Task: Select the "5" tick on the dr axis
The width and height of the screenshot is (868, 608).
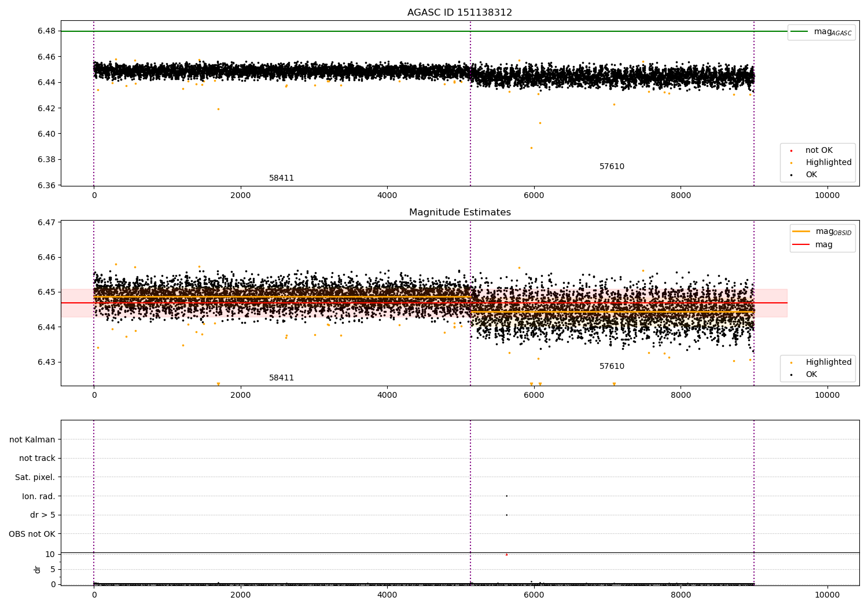Action: 53,569
